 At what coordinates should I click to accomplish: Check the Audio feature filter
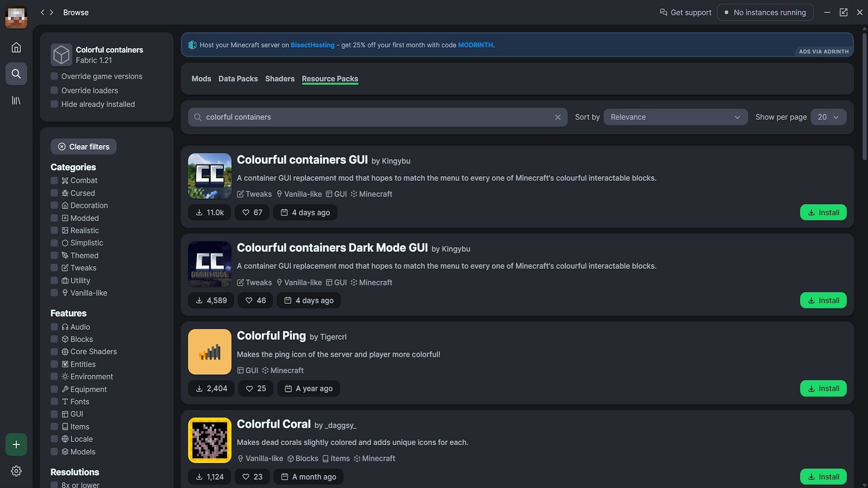[x=54, y=327]
